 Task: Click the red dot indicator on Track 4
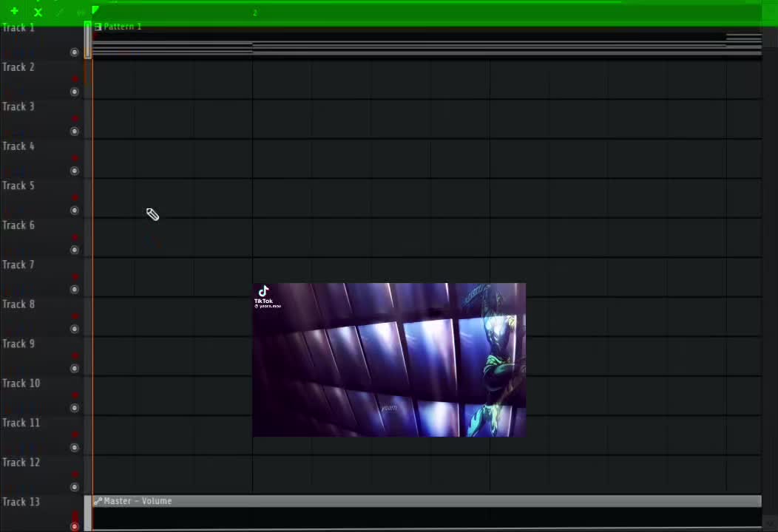75,158
